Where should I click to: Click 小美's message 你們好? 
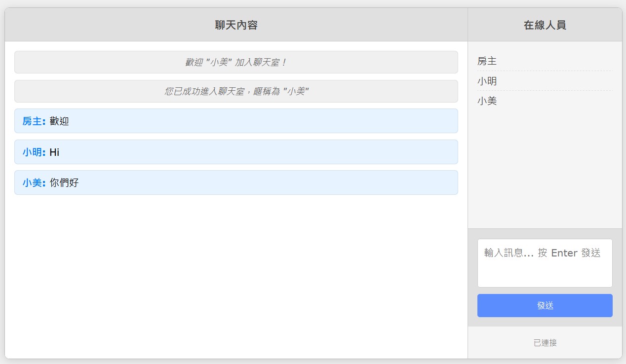pos(236,182)
